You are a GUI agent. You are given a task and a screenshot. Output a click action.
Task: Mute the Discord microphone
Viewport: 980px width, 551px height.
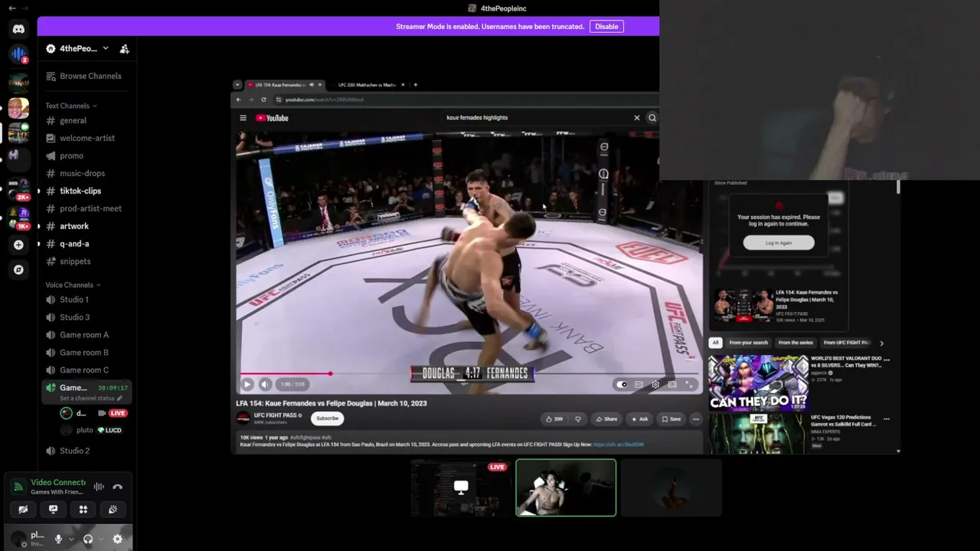[x=58, y=540]
